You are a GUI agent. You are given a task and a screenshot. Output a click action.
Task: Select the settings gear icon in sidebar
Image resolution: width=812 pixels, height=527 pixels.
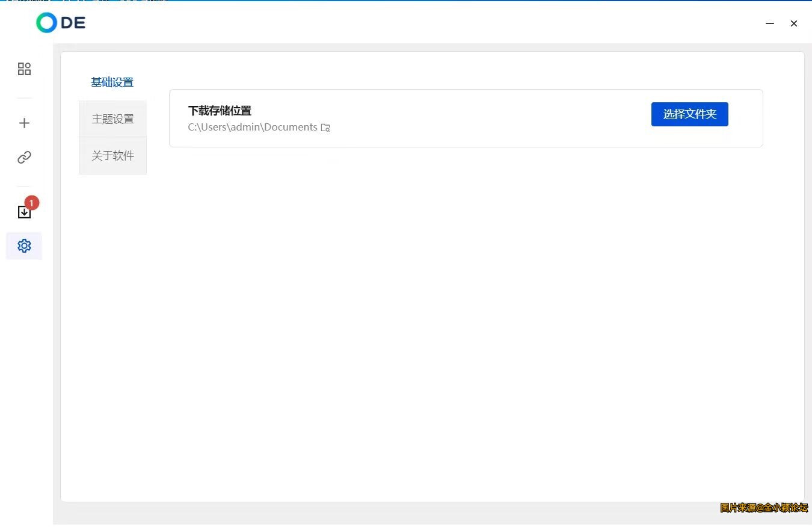[24, 246]
